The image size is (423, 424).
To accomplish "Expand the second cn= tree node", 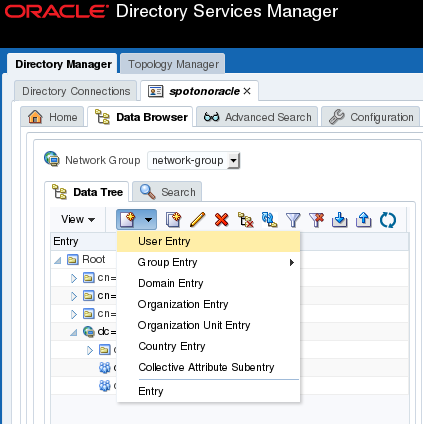I will pos(74,296).
